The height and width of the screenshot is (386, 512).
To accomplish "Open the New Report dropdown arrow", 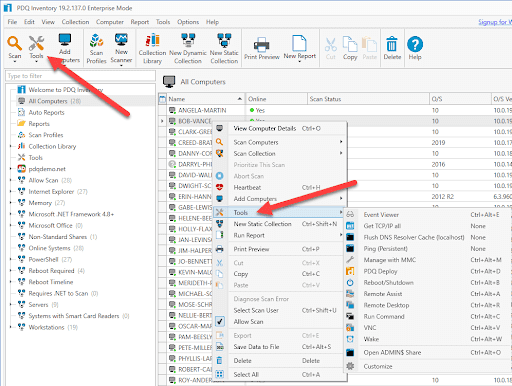I will coord(299,62).
